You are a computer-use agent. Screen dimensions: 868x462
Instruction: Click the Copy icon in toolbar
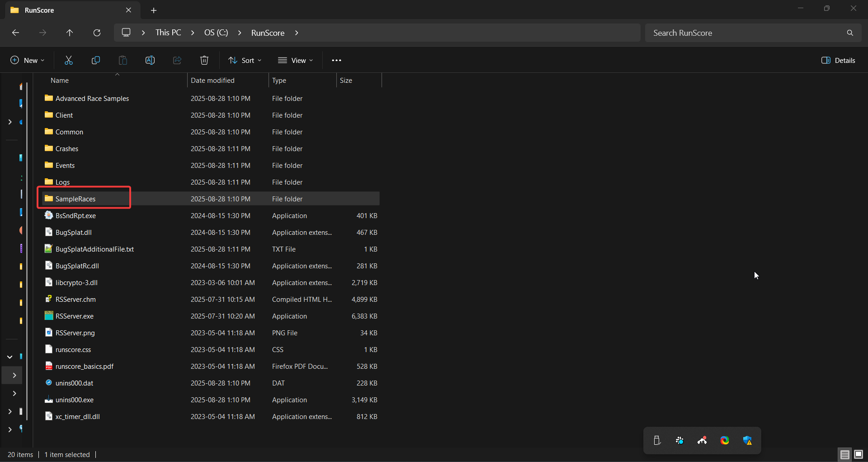click(x=96, y=60)
